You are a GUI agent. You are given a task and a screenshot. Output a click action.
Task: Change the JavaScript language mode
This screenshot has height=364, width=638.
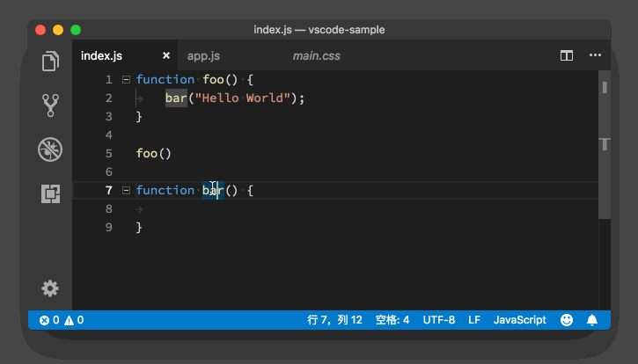pos(519,320)
